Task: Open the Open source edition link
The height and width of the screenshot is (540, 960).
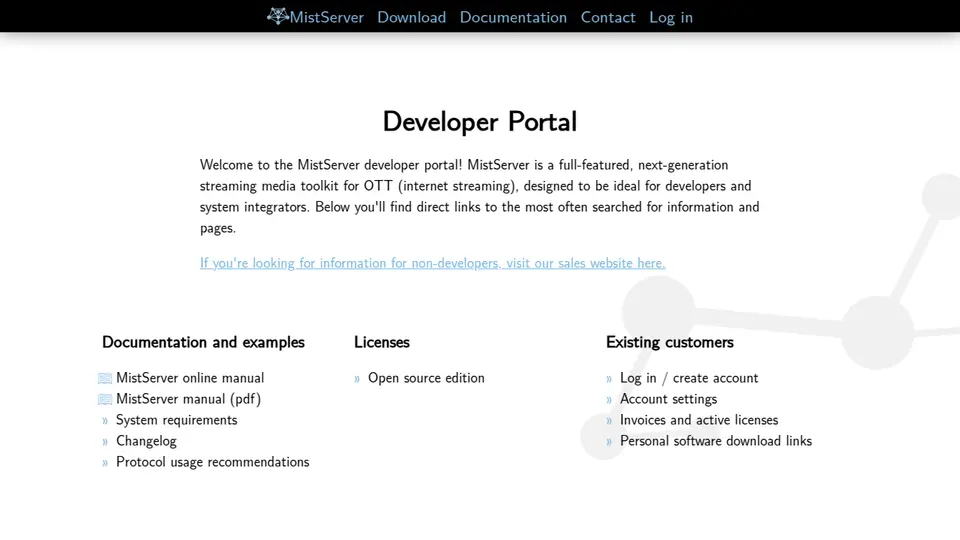Action: (x=426, y=378)
